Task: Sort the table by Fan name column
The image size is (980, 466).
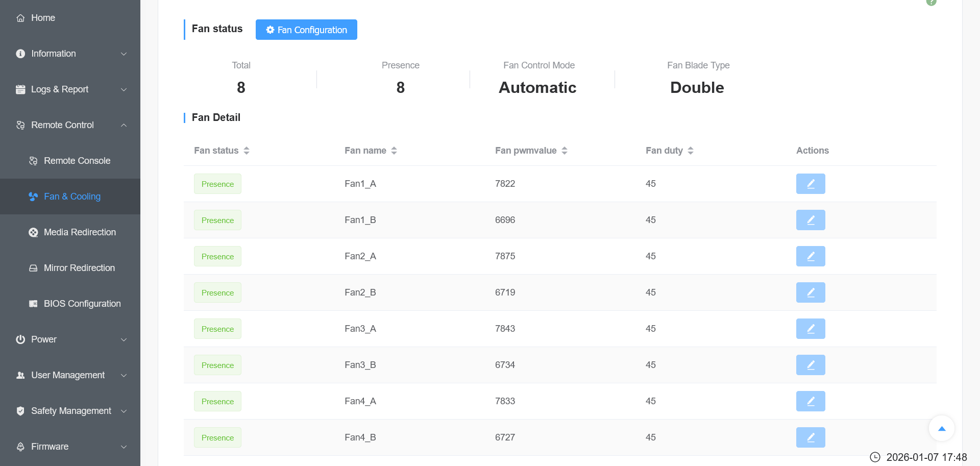Action: tap(394, 151)
